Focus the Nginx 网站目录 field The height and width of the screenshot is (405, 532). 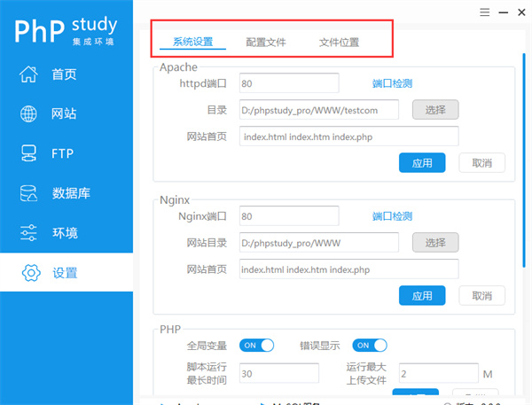coord(319,243)
